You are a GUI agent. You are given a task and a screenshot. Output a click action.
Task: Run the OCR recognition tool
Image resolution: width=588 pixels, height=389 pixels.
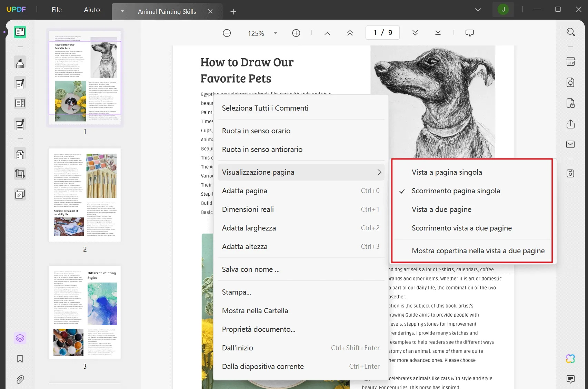click(x=571, y=62)
